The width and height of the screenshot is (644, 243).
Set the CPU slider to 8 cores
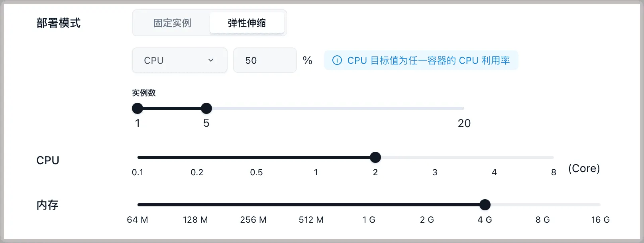[x=553, y=157]
